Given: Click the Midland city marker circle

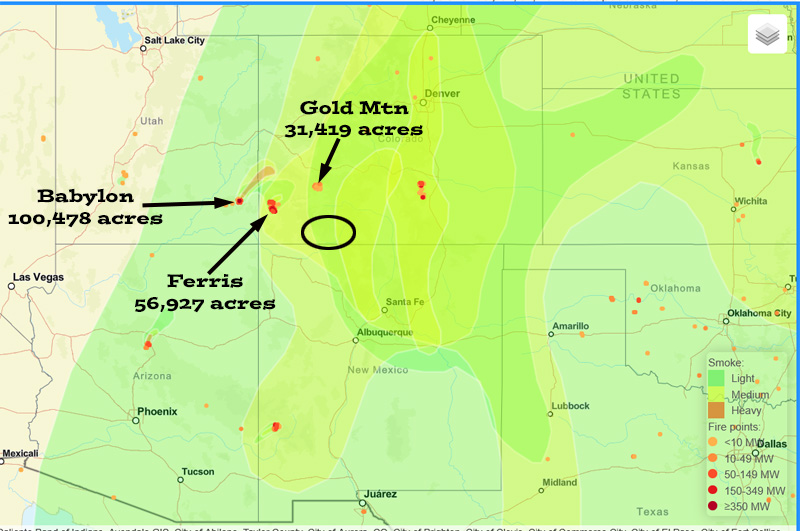Looking at the screenshot, I should click(541, 491).
